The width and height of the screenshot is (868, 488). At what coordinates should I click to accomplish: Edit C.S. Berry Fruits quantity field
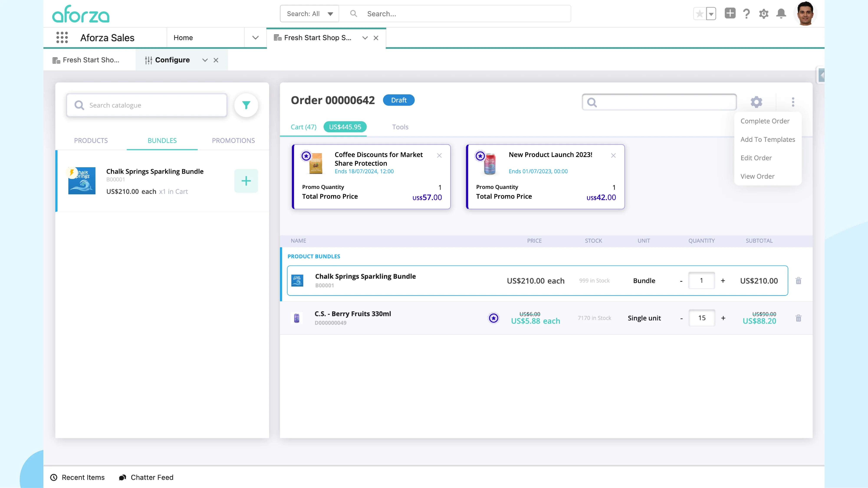[x=702, y=318]
